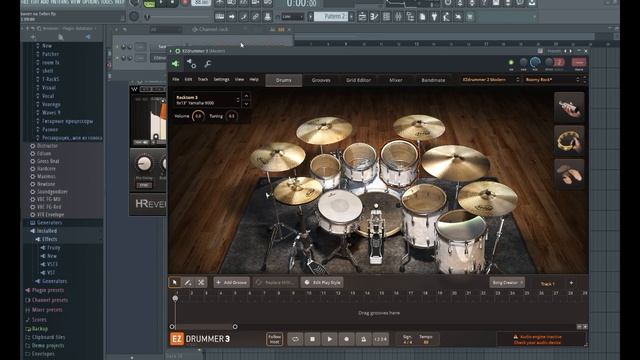Image resolution: width=640 pixels, height=360 pixels.
Task: Open the Racktom 3 instrument dropdown
Action: pyautogui.click(x=207, y=100)
